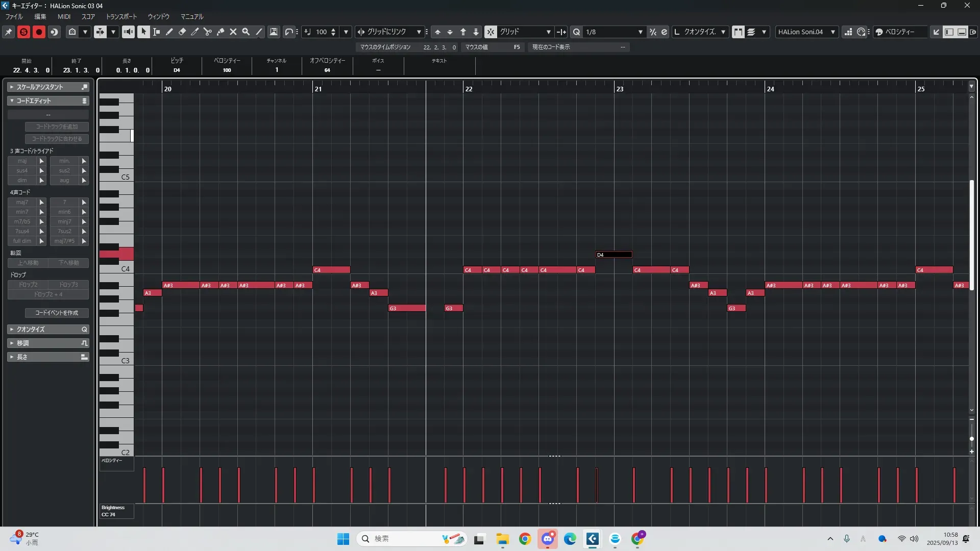Click the maj7 chord button
Viewport: 980px width, 551px height.
pyautogui.click(x=22, y=202)
